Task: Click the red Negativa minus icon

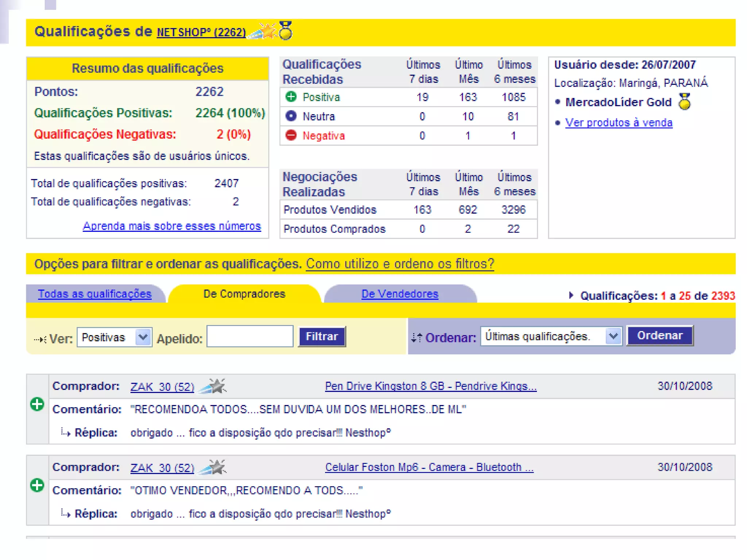Action: pyautogui.click(x=291, y=135)
